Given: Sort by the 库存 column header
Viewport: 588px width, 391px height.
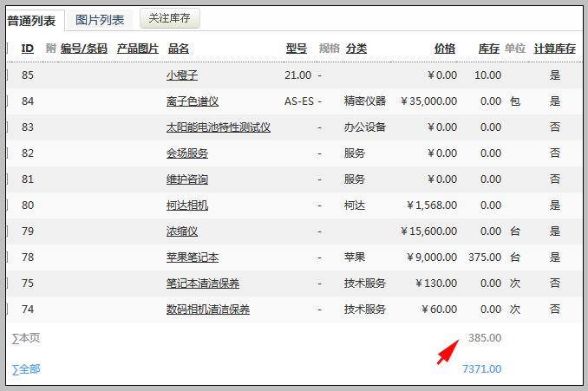Looking at the screenshot, I should [x=488, y=49].
